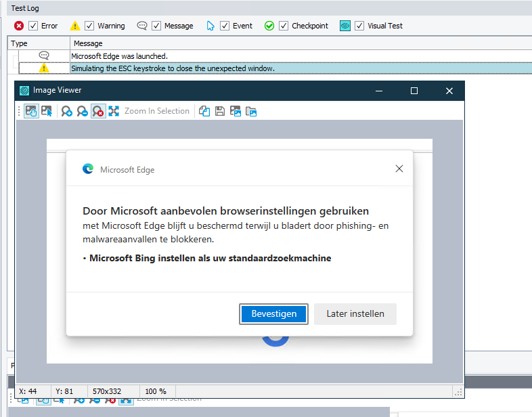Close the Image Viewer window
532x417 pixels.
[449, 91]
